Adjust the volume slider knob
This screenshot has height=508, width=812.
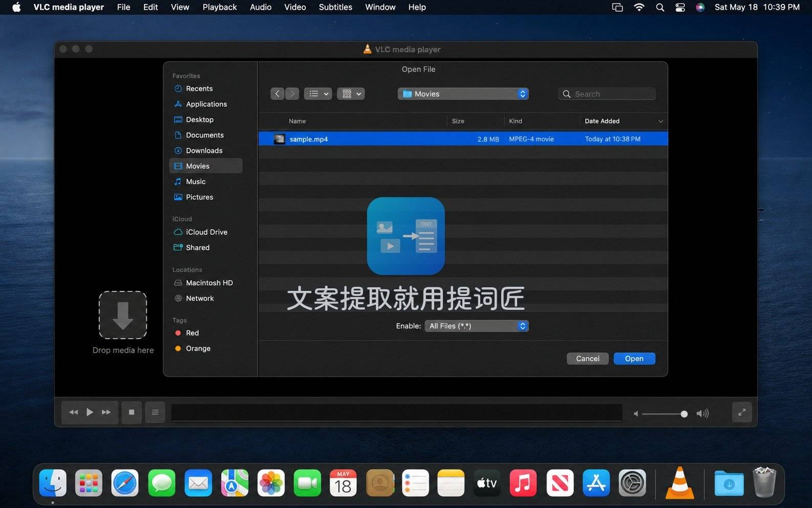point(684,414)
